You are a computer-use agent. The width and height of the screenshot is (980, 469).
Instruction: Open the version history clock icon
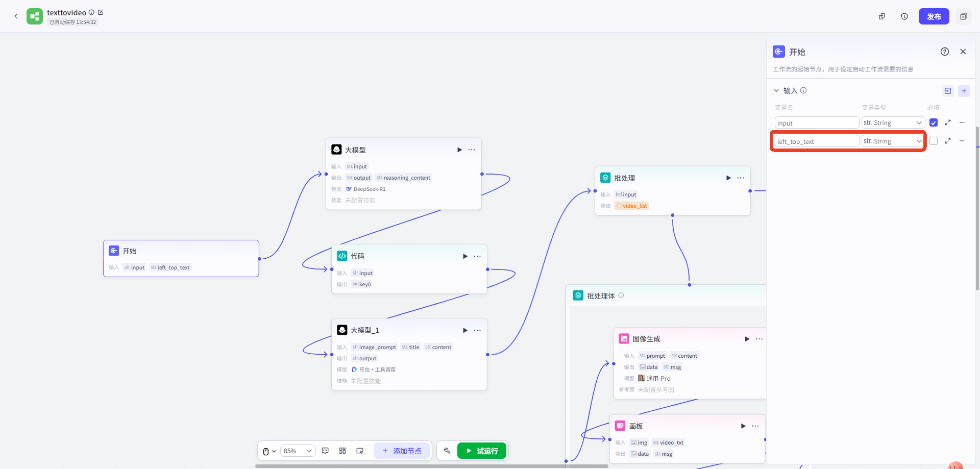(x=904, y=16)
